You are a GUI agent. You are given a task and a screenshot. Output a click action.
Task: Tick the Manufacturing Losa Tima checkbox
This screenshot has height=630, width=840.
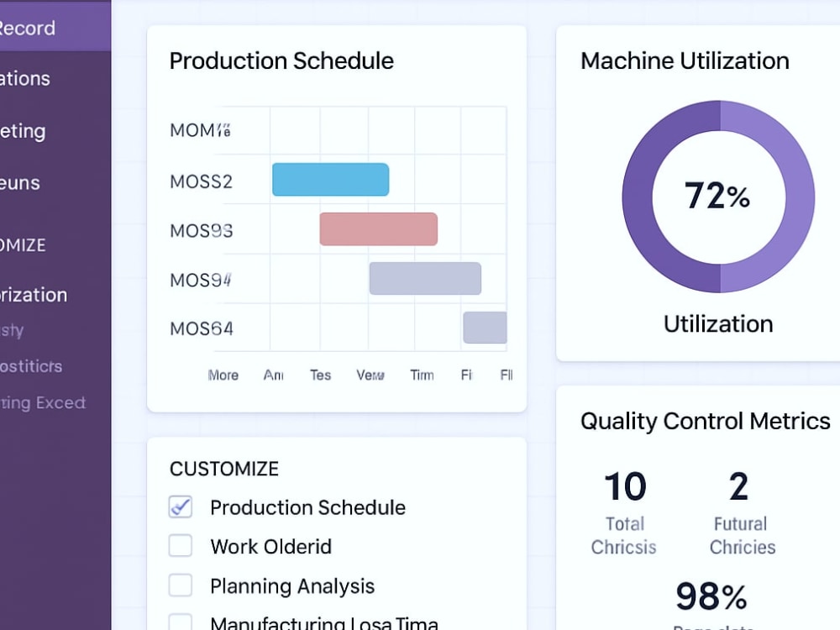point(181,622)
